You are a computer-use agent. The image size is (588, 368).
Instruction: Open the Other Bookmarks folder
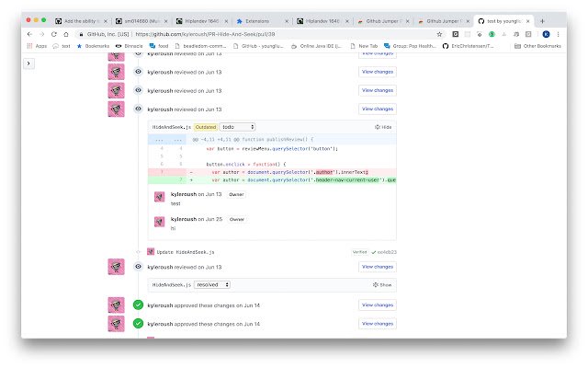tap(537, 46)
